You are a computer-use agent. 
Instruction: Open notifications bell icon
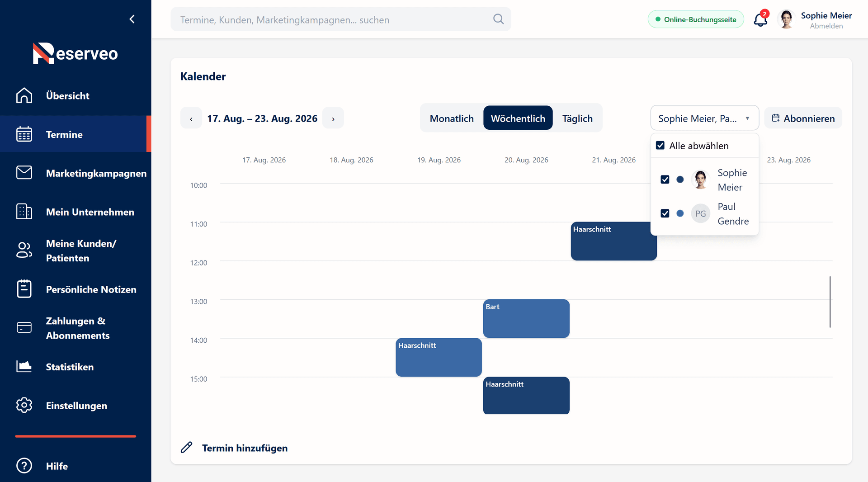tap(760, 19)
